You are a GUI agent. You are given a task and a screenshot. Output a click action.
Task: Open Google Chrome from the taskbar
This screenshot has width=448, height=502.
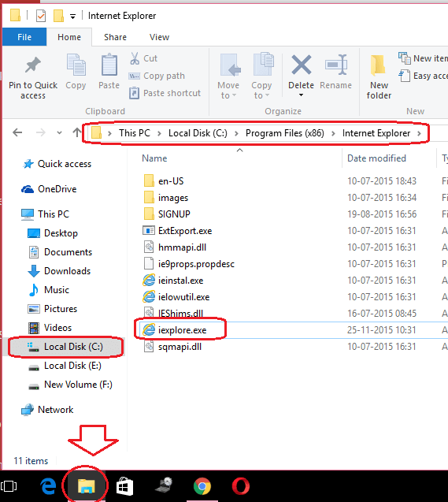click(x=202, y=486)
